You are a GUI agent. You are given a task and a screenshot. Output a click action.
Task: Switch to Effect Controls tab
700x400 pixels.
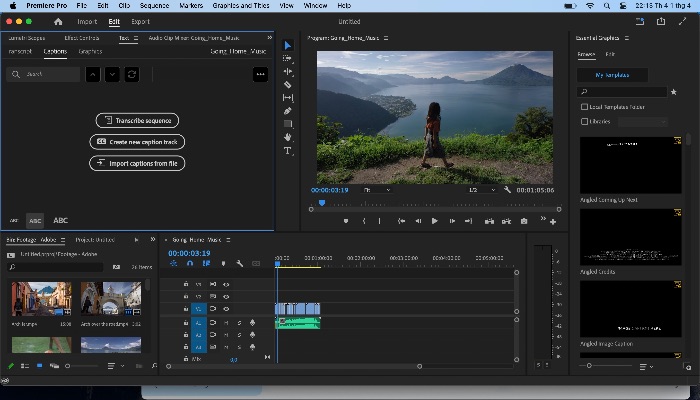coord(82,38)
